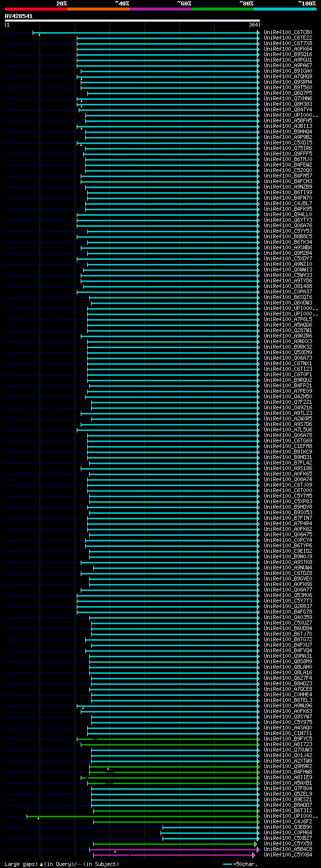Click green alignment bar for UniRef100_A8I723
Screen dimensions: 321x868
click(171, 745)
